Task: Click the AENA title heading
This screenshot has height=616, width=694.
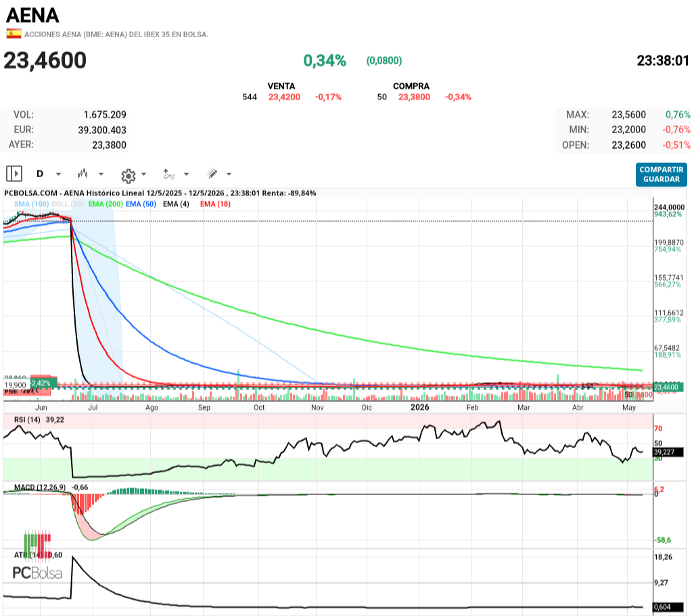Action: pos(32,16)
